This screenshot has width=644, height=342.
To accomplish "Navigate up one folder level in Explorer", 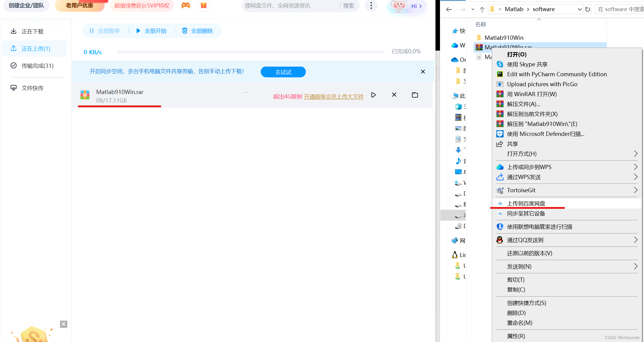I will (x=482, y=9).
